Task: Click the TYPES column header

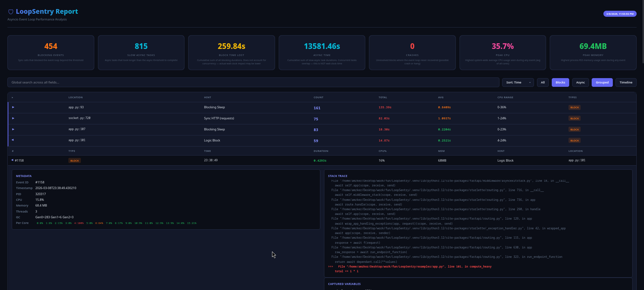Action: pyautogui.click(x=573, y=98)
